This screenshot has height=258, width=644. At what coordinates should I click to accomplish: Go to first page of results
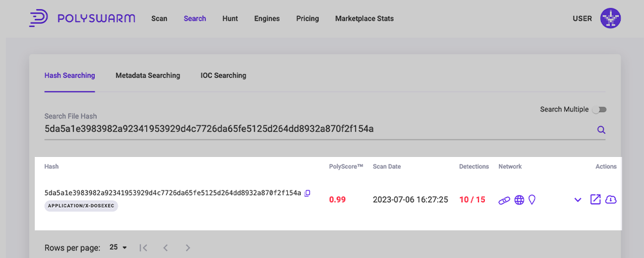click(144, 248)
